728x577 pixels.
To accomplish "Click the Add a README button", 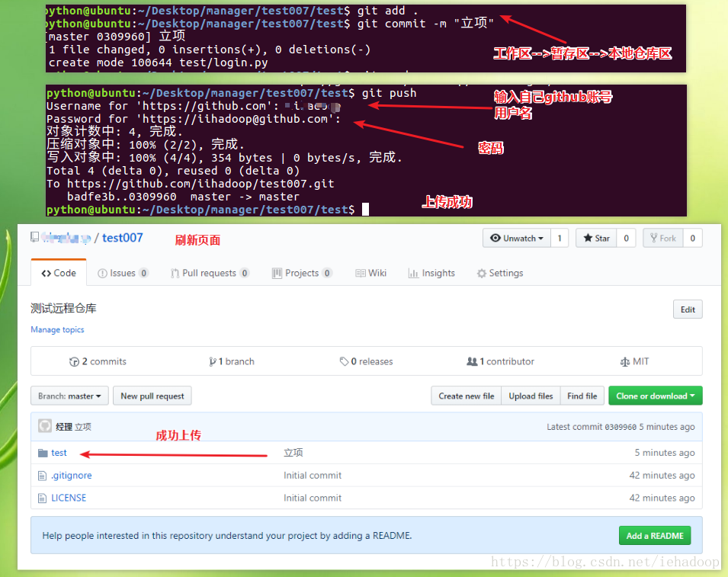I will 655,536.
